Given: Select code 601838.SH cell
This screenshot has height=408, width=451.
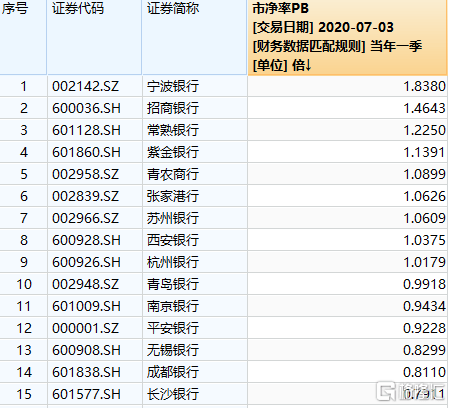Looking at the screenshot, I should click(94, 372).
